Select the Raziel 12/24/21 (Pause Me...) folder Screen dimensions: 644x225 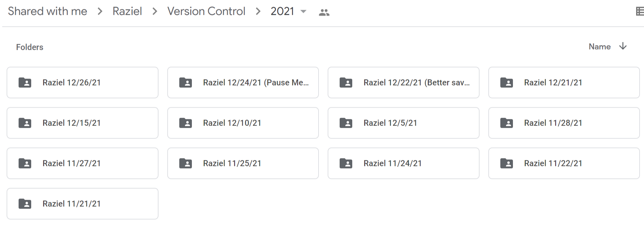(243, 83)
